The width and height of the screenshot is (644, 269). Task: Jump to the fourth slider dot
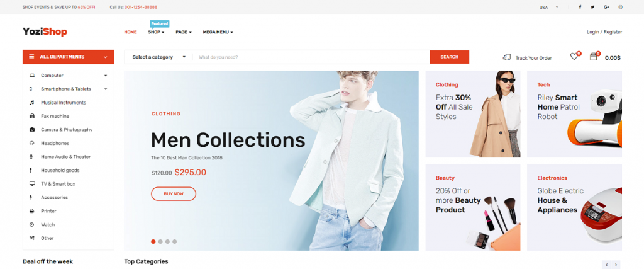tap(175, 242)
